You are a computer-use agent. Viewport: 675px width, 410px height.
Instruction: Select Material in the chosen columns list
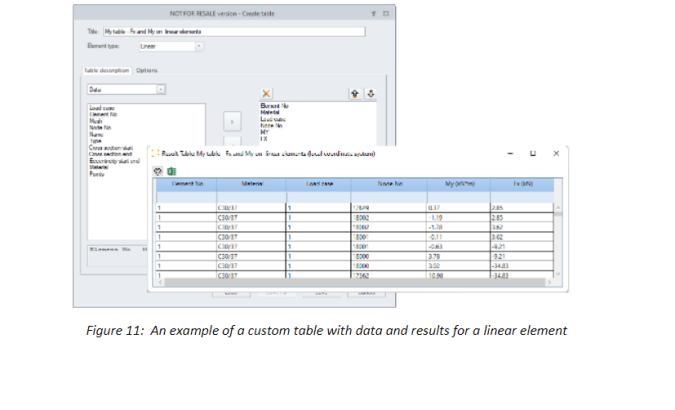point(270,112)
